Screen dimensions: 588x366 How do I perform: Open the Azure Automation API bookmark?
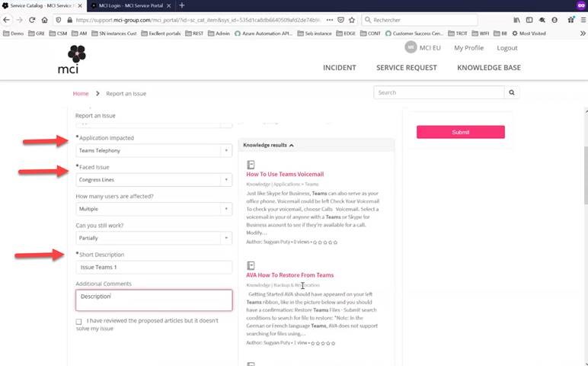coord(264,34)
